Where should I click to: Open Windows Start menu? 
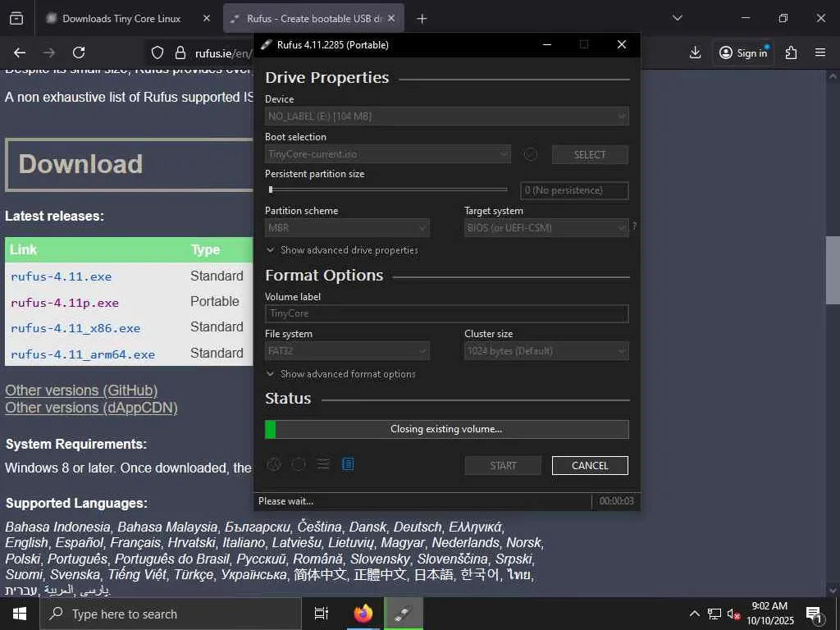click(x=20, y=614)
